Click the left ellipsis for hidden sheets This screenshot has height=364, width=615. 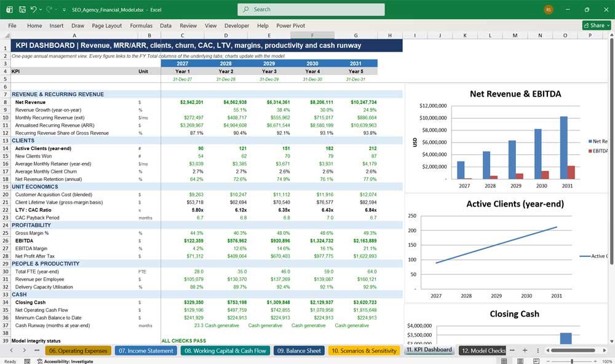(37, 350)
